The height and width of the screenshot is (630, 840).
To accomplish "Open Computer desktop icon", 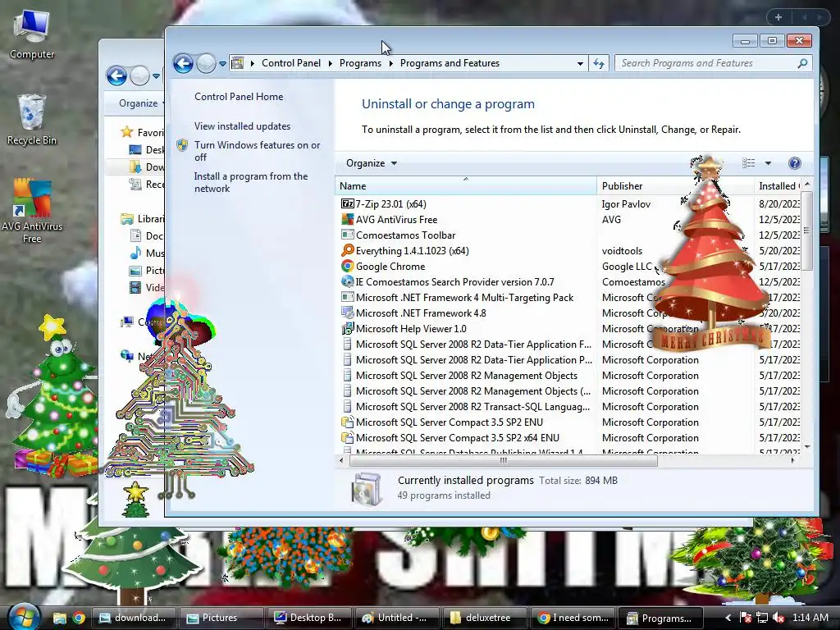I will click(32, 35).
